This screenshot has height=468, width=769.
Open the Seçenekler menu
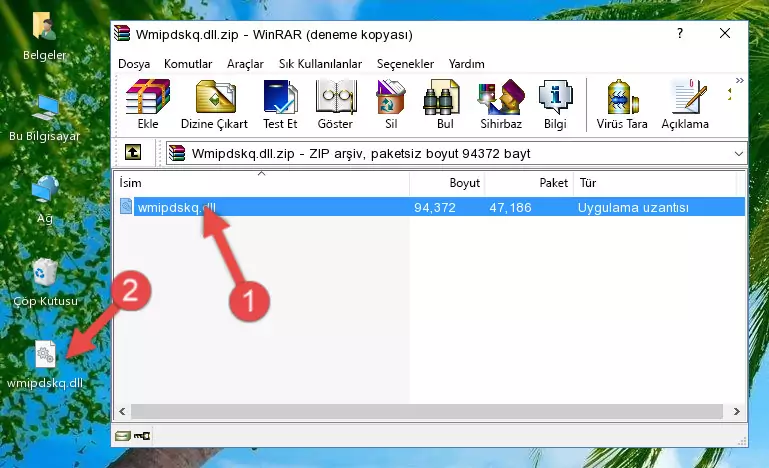pos(405,64)
